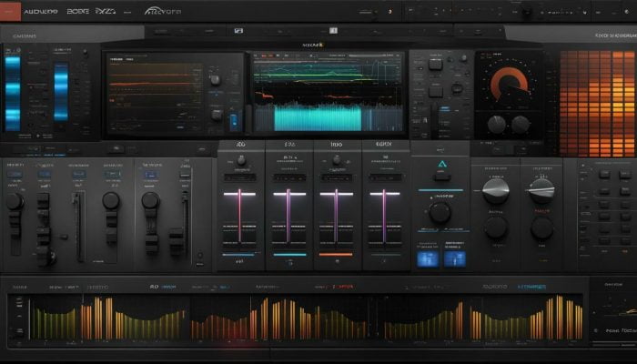This screenshot has width=637, height=364.
Task: Click the orange dot indicator in top bar
Action: click(x=390, y=12)
